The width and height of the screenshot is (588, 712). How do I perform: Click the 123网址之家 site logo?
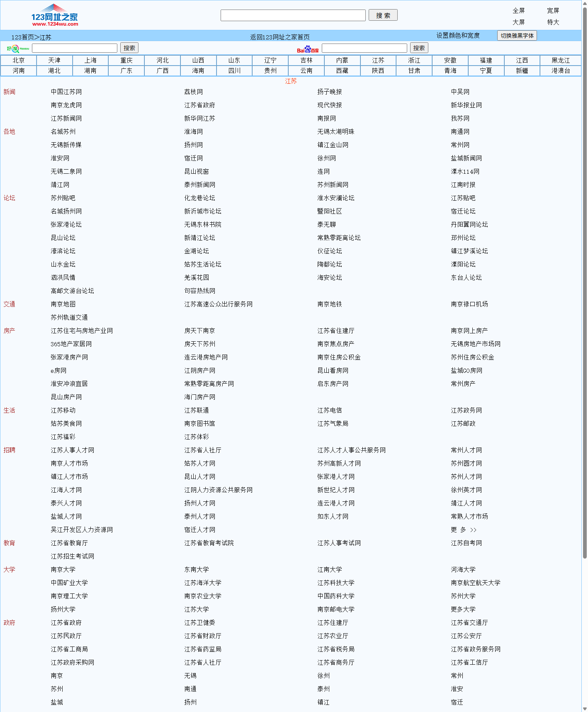[x=54, y=16]
